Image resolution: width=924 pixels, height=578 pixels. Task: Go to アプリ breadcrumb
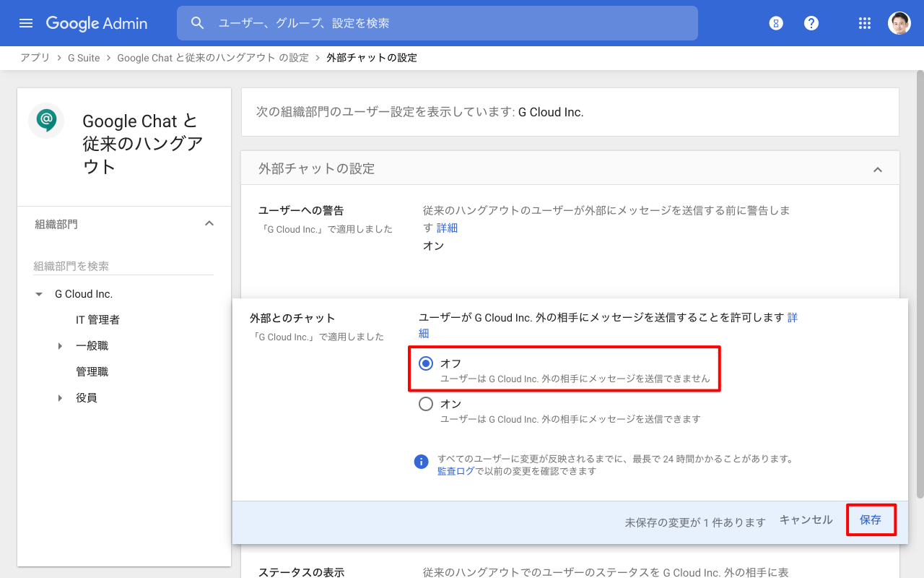(x=35, y=58)
